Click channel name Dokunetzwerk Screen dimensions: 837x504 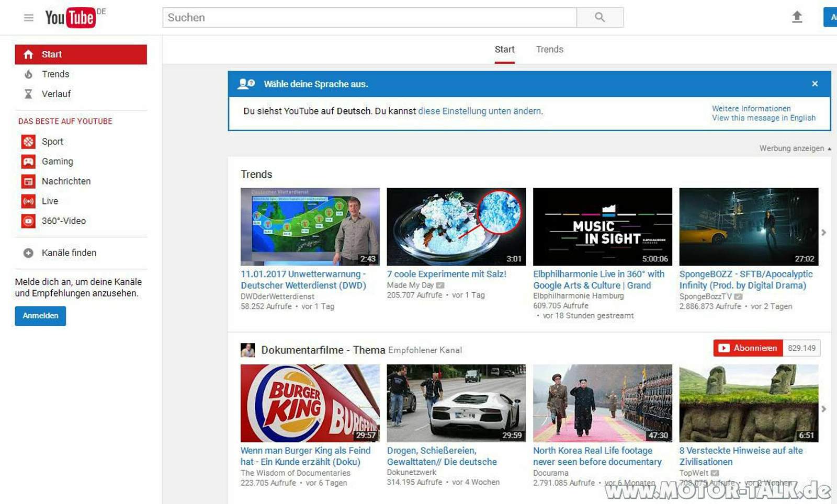pos(412,473)
